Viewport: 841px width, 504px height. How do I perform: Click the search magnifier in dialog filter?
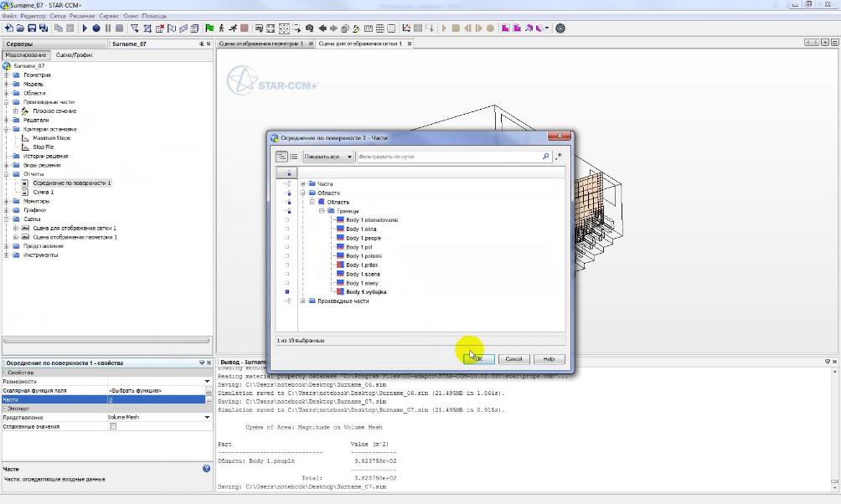[x=546, y=157]
